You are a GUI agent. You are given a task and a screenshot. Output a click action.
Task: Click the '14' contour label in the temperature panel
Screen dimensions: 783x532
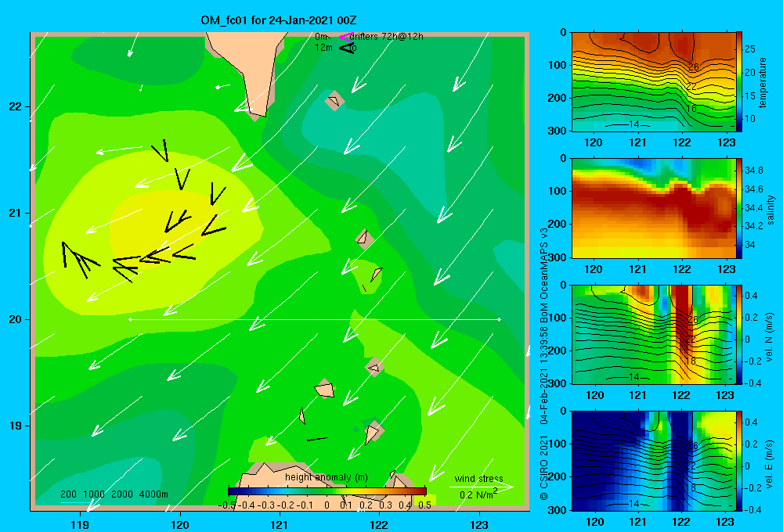point(633,124)
